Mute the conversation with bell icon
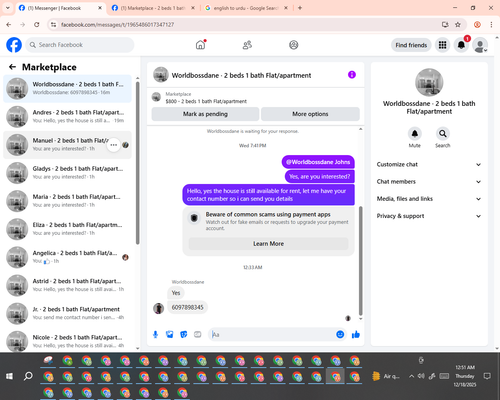Screen dimensions: 500x400 click(x=415, y=134)
